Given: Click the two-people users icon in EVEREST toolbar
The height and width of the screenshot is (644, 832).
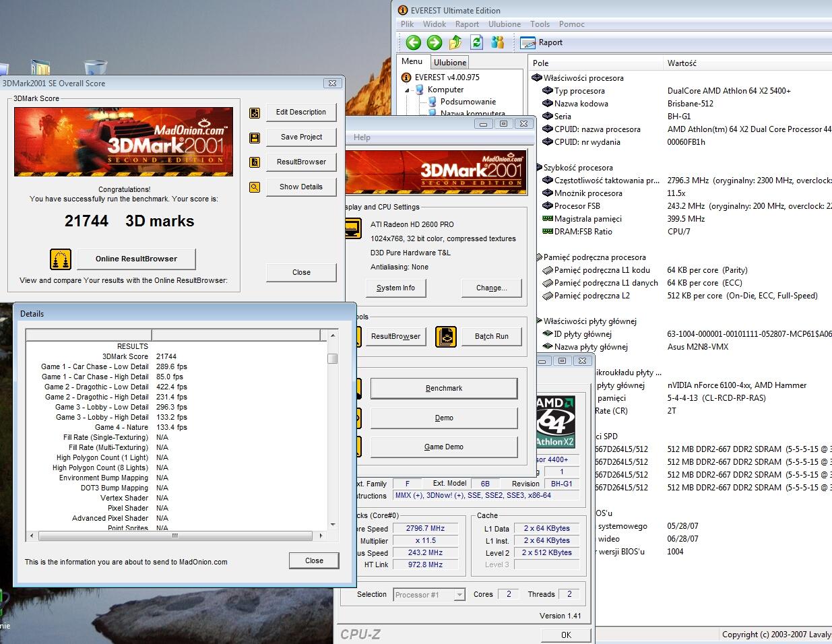Looking at the screenshot, I should coord(498,42).
